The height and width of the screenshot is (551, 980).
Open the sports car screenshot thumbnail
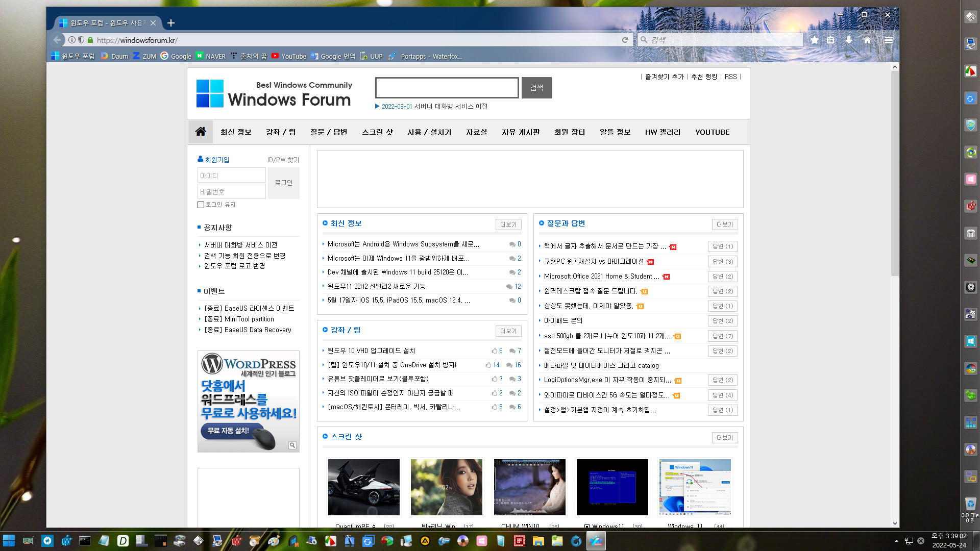coord(364,487)
